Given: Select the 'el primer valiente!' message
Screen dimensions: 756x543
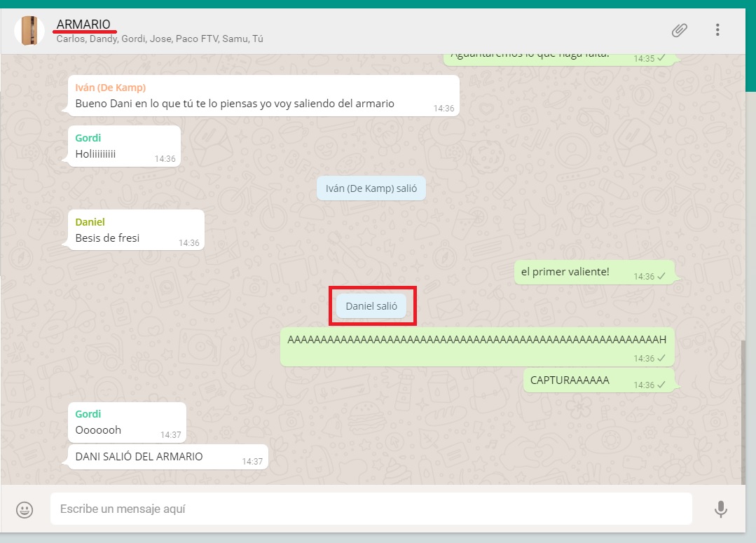Looking at the screenshot, I should (565, 272).
